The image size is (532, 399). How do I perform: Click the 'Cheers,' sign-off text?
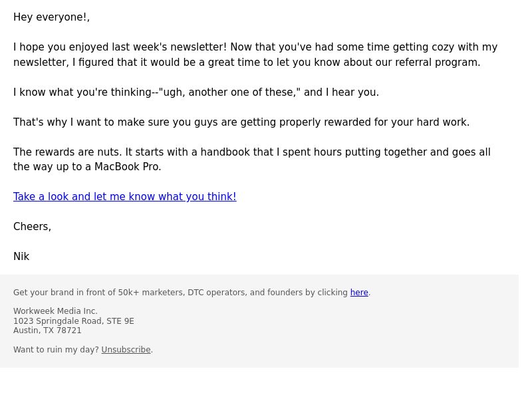[x=32, y=226]
